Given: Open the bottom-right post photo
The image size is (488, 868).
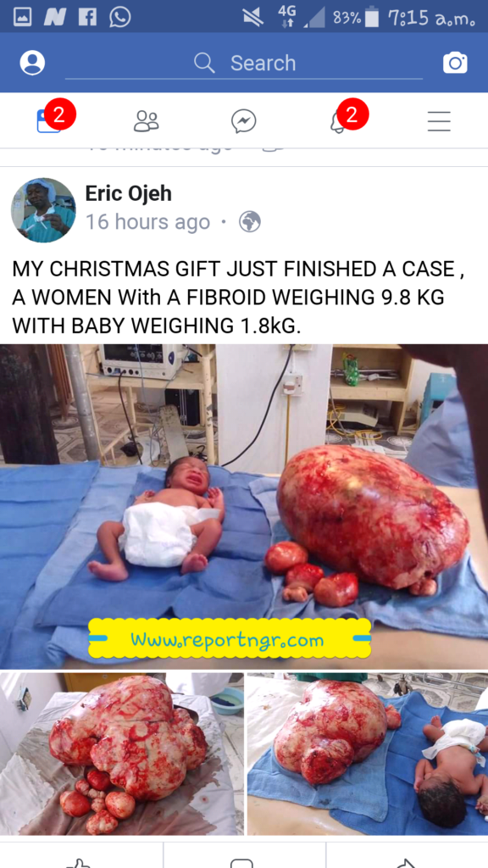Looking at the screenshot, I should [368, 754].
